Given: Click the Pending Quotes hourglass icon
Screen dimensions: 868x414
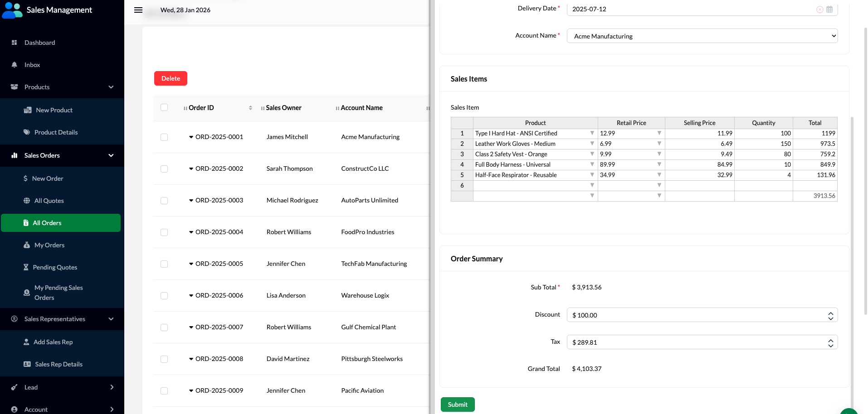Looking at the screenshot, I should pyautogui.click(x=26, y=267).
